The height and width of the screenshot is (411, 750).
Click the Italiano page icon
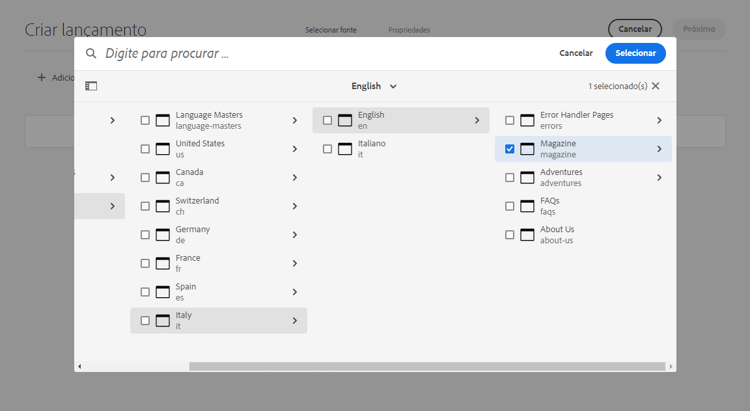tap(345, 149)
